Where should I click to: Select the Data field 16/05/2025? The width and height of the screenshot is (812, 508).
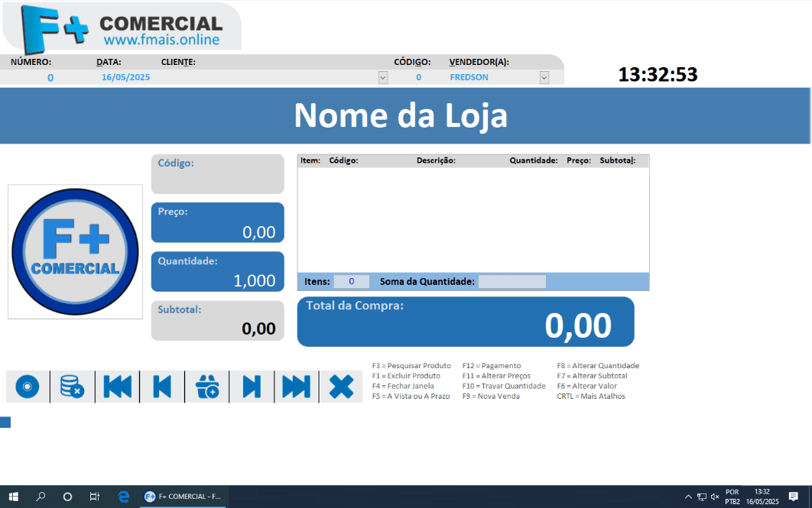tap(125, 78)
